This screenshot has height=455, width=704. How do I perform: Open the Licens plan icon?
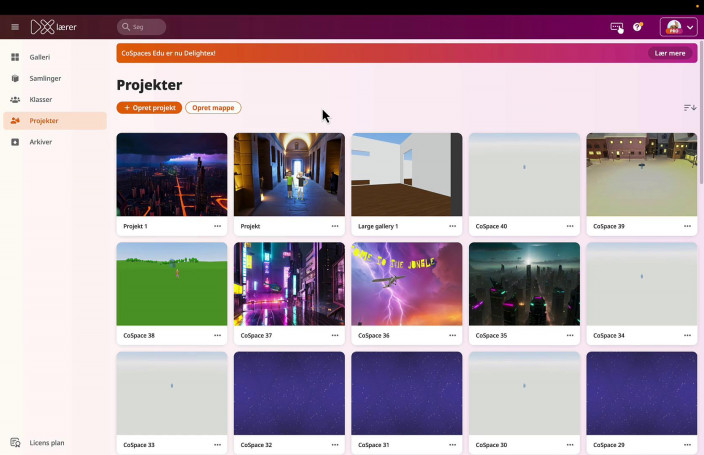pyautogui.click(x=15, y=442)
